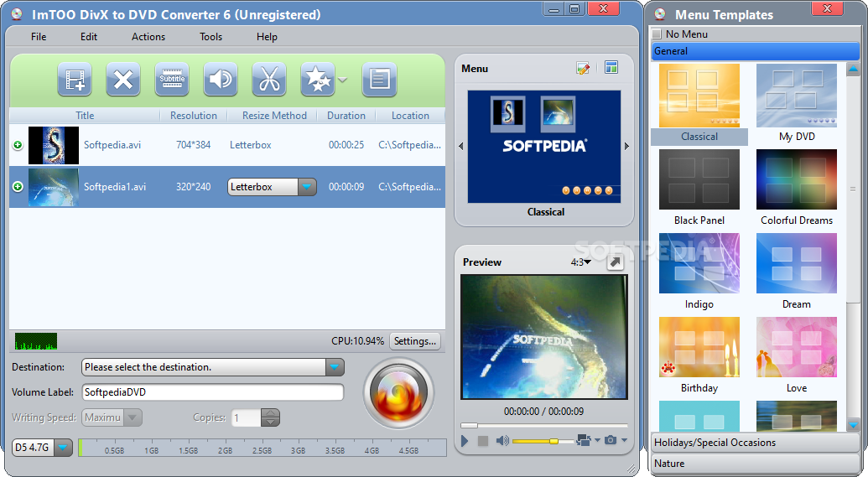Image resolution: width=868 pixels, height=477 pixels.
Task: Expand the Nature templates category
Action: [756, 464]
